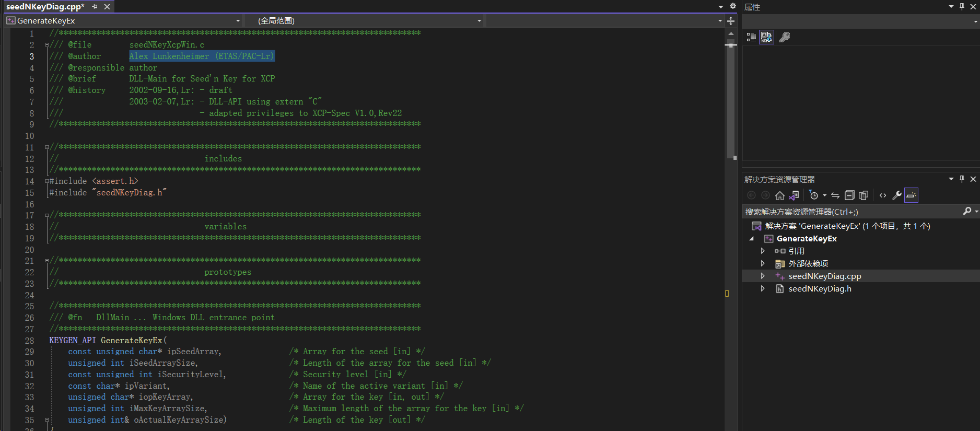Screen dimensions: 980x431
Task: Select the 外部依赖项 tree item
Action: click(808, 264)
